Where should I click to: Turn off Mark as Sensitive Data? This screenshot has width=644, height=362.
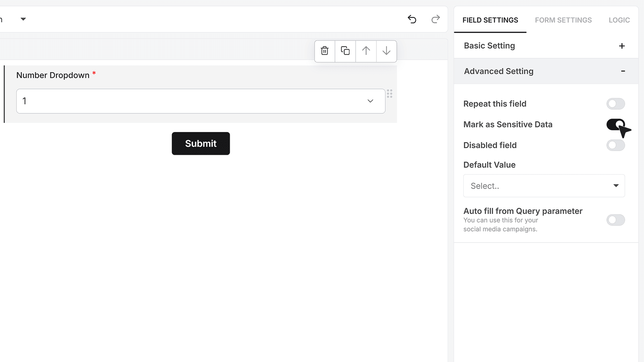tap(615, 125)
